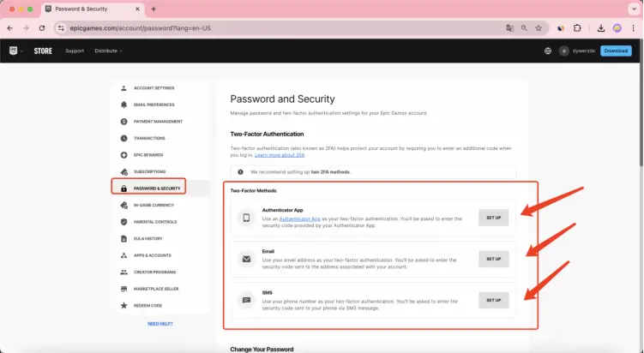Click the SMS message bubble icon
Viewport: 644px width, 353px height.
click(x=246, y=300)
